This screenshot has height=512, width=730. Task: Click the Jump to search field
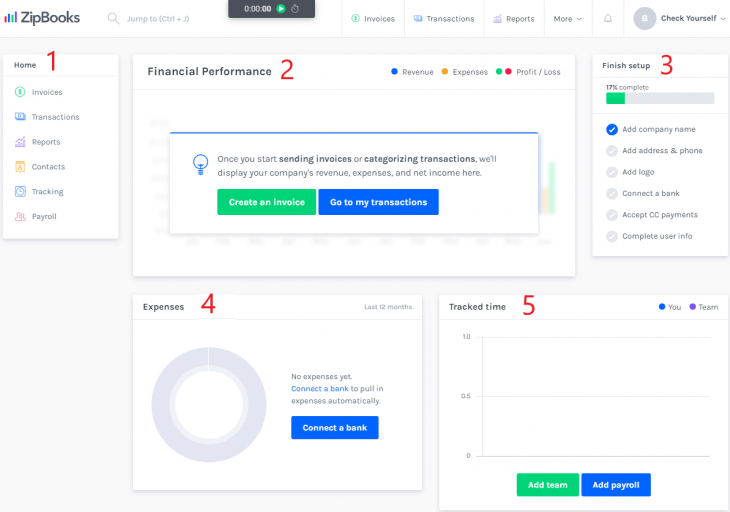158,19
